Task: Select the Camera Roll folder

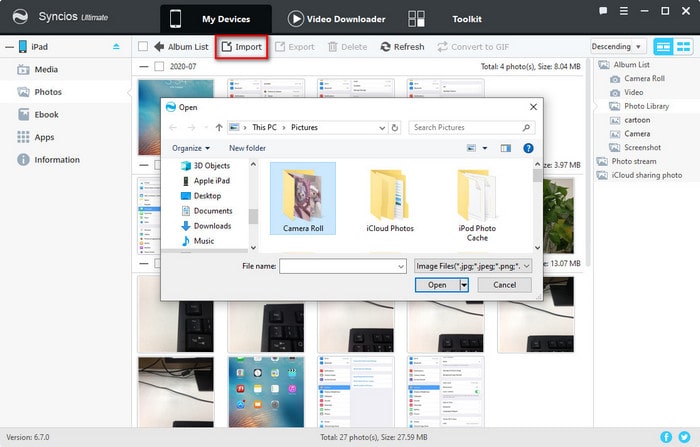Action: (303, 198)
